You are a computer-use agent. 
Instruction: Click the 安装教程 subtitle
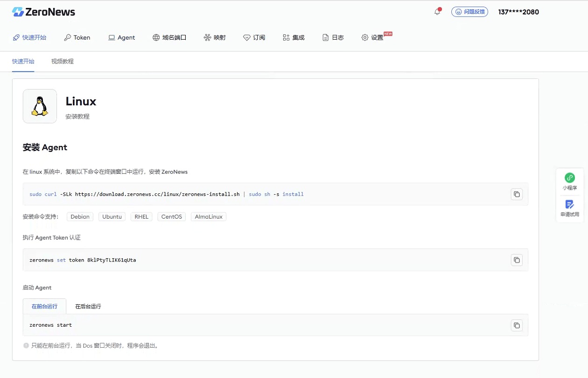pos(77,117)
